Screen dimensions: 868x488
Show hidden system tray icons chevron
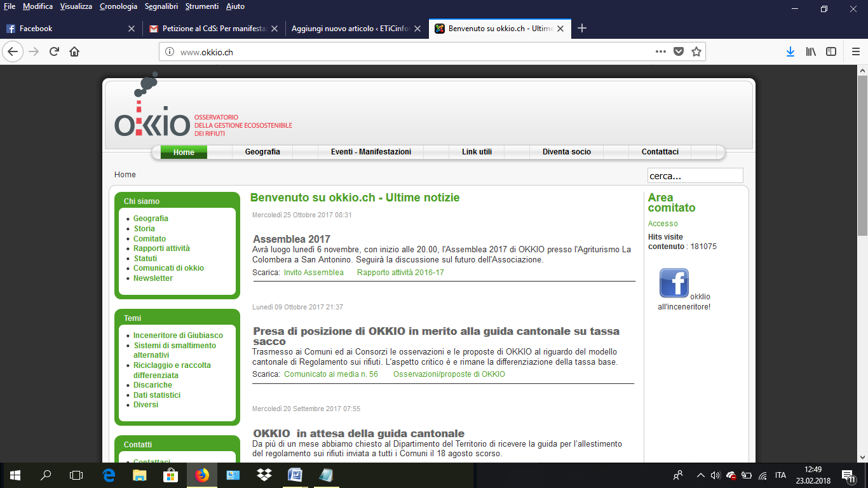(700, 475)
